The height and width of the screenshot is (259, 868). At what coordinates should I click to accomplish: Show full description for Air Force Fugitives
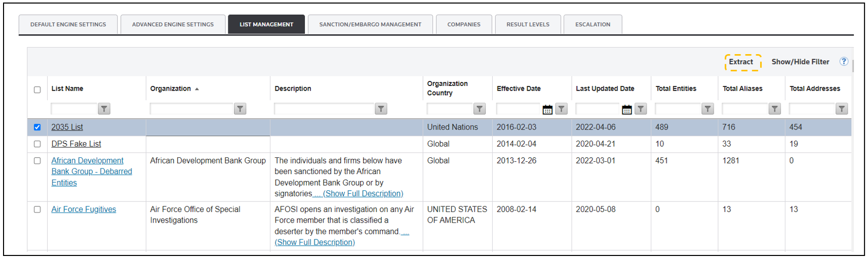(314, 242)
